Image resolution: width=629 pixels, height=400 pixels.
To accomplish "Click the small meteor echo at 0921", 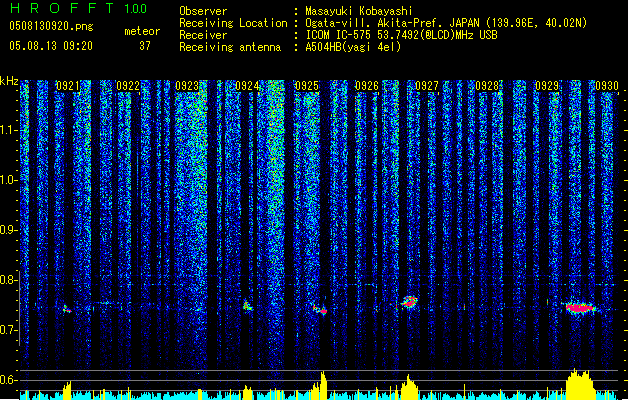I will [67, 309].
